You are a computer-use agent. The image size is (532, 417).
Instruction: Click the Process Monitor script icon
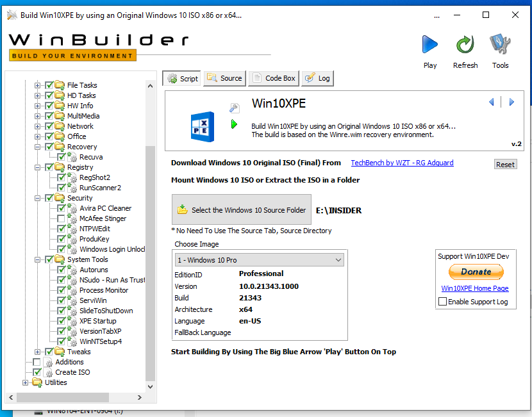(x=72, y=290)
